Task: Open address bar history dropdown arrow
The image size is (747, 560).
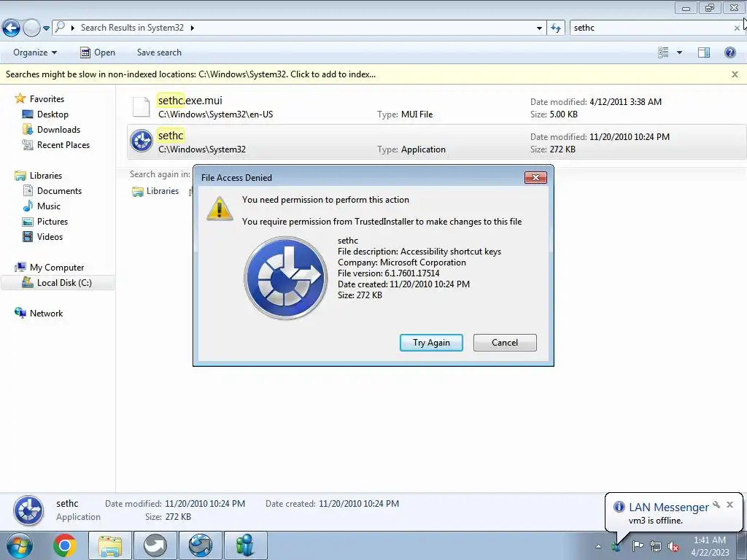Action: (x=539, y=28)
